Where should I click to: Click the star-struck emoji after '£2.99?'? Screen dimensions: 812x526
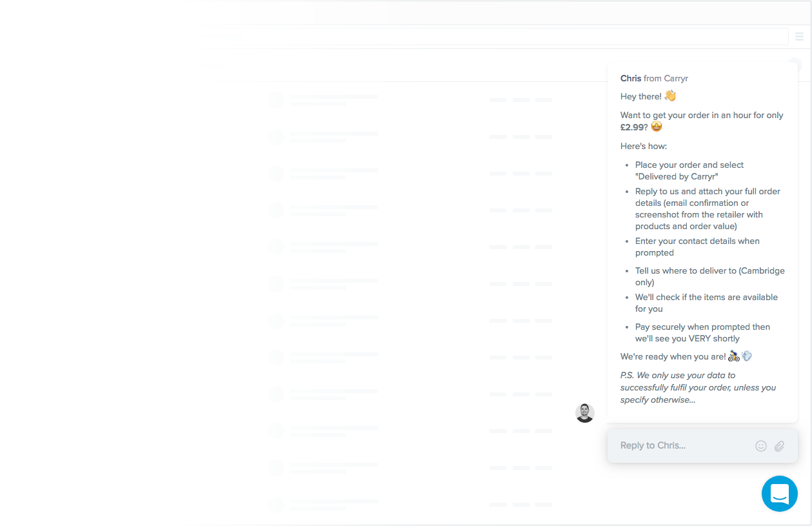(657, 126)
